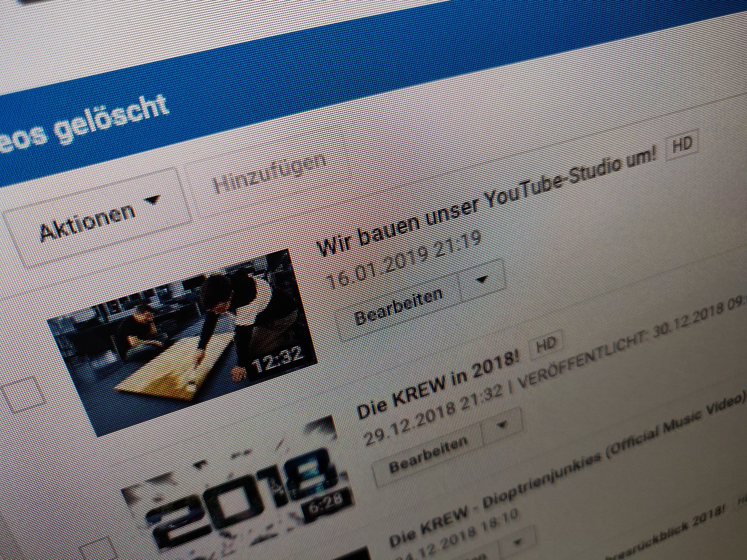747x560 pixels.
Task: Expand arrow next to first Bearbeiten button
Action: pyautogui.click(x=482, y=280)
